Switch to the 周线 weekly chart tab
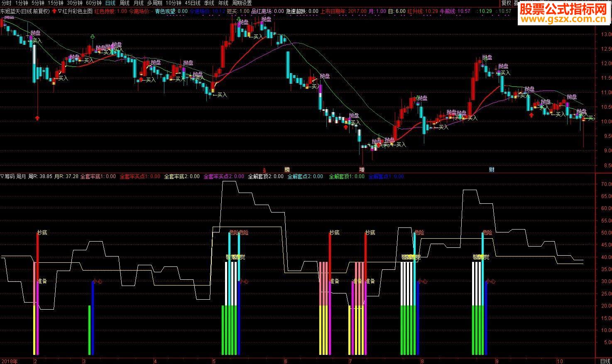612x364 pixels. coord(125,3)
